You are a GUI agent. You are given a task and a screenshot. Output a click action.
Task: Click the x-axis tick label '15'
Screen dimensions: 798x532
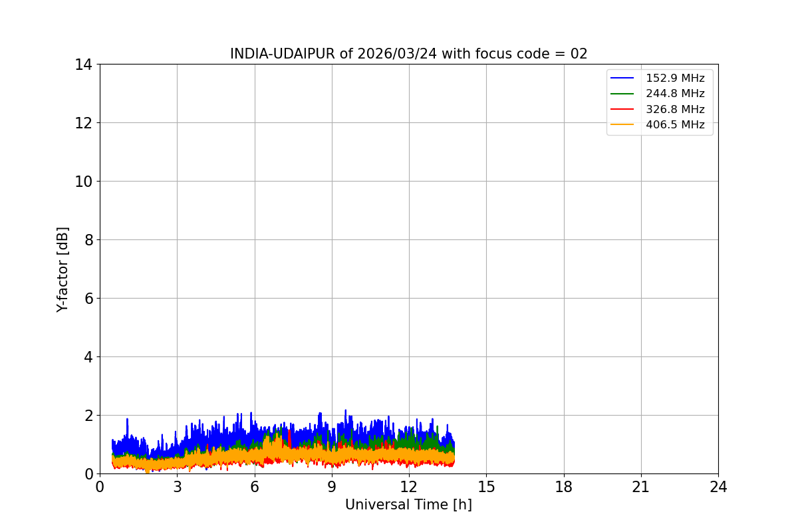pos(486,487)
